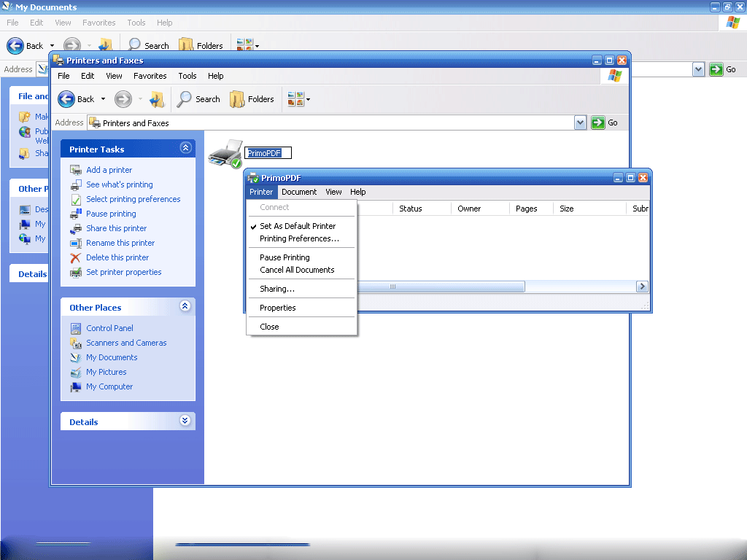Image resolution: width=747 pixels, height=560 pixels.
Task: Click the PrimoPDF rename text field
Action: pyautogui.click(x=268, y=153)
